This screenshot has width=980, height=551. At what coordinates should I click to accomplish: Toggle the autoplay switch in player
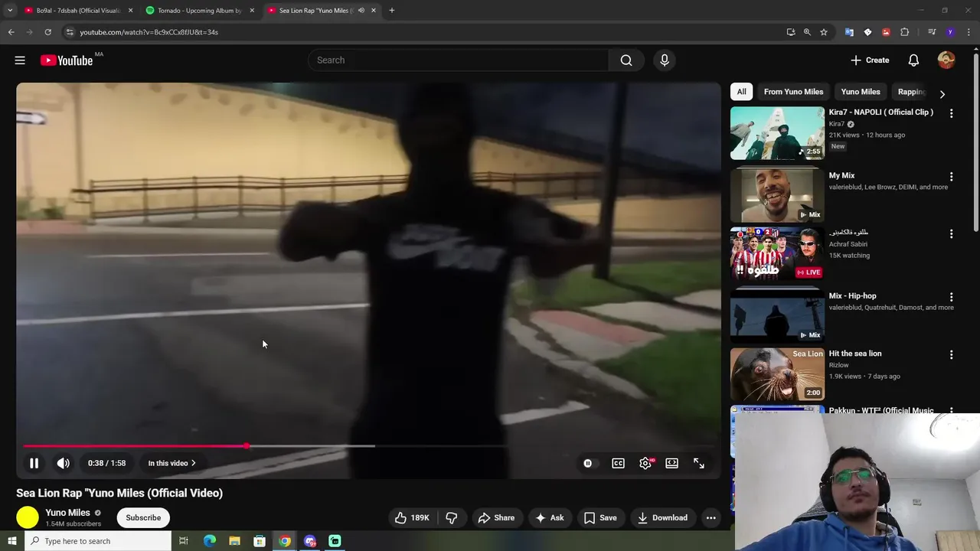click(x=588, y=463)
